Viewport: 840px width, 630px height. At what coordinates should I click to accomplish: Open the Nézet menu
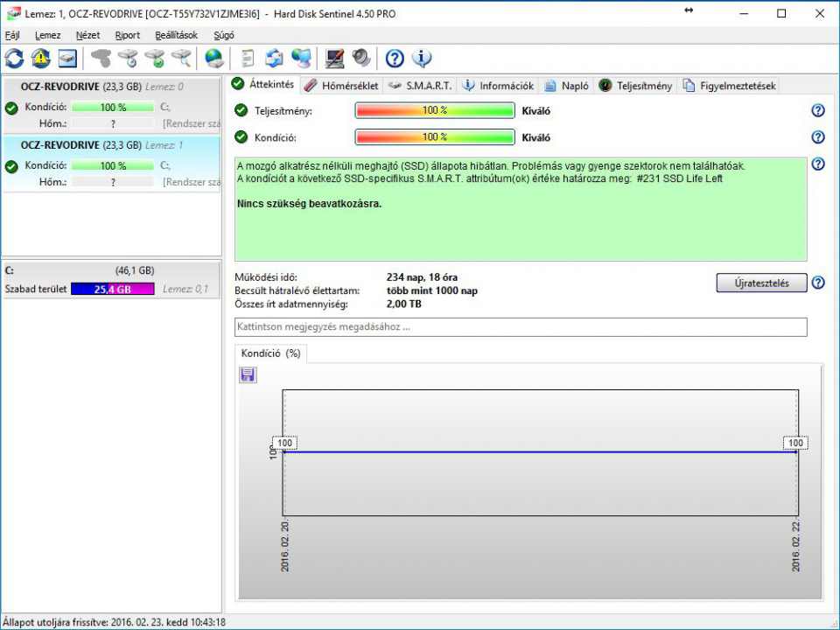coord(87,35)
